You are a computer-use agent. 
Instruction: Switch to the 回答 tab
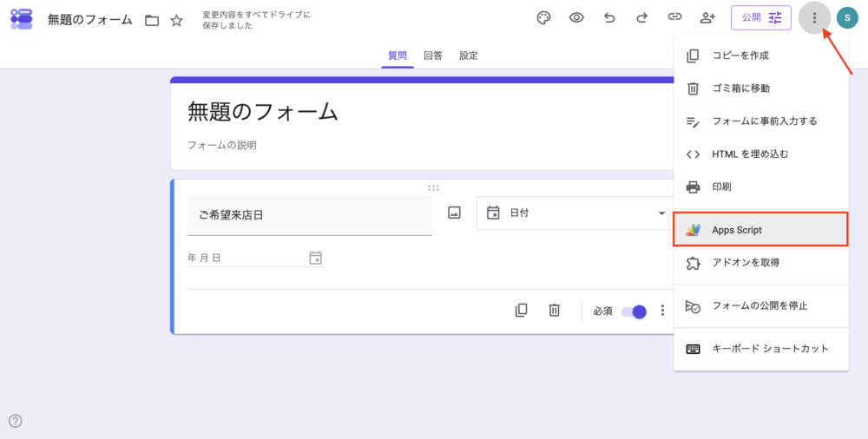point(433,56)
